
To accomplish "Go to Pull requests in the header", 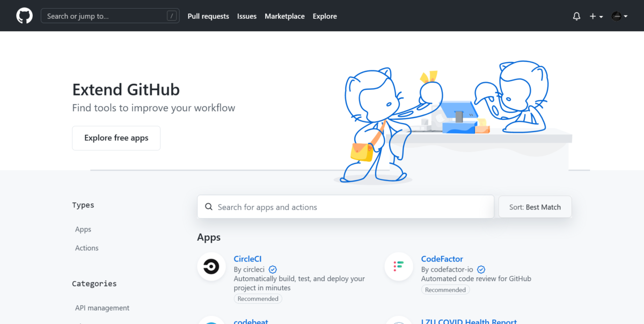I will [x=208, y=16].
